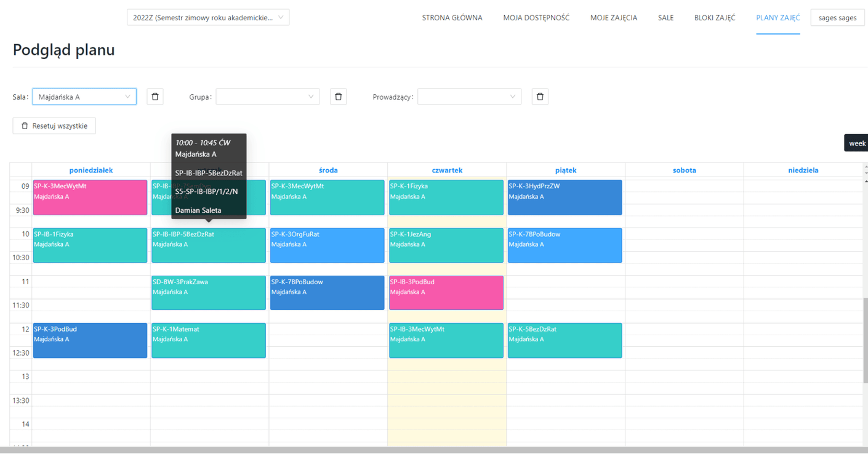The width and height of the screenshot is (868, 454).
Task: Open the 2022Z semester dropdown
Action: coord(207,17)
